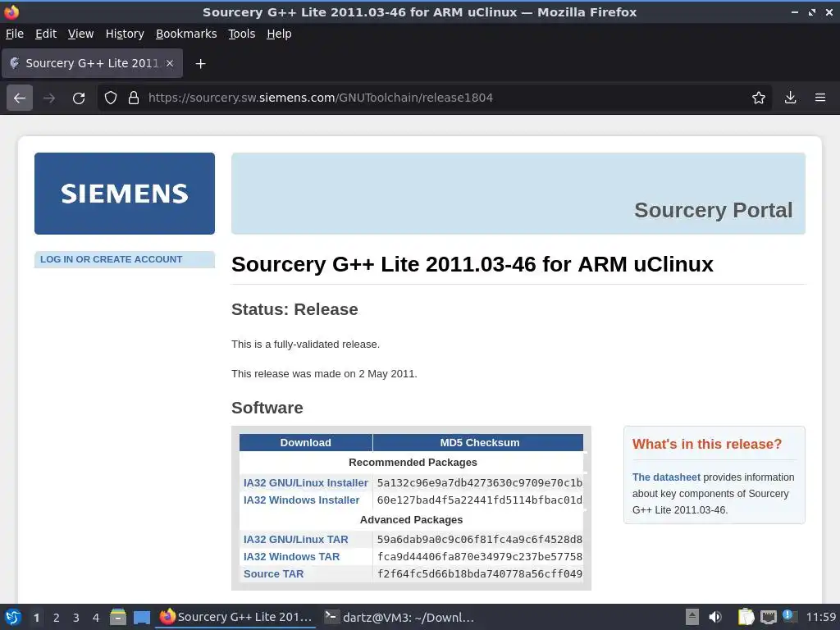Download the IA32 Windows TAR
840x630 pixels.
click(x=291, y=557)
